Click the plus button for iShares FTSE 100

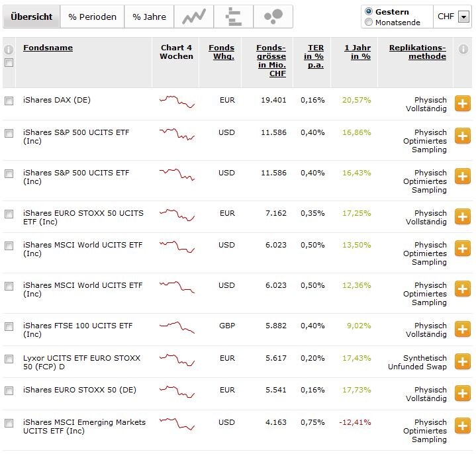coord(462,329)
